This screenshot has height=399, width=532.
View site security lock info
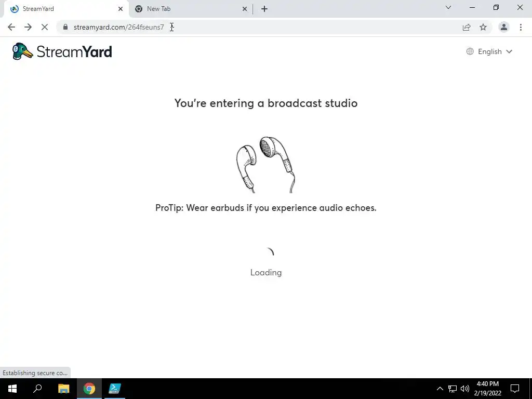click(65, 27)
